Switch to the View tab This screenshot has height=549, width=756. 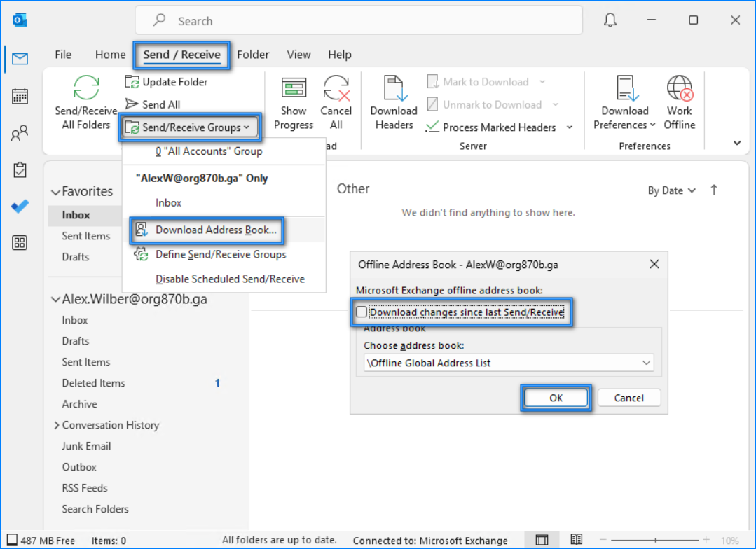[x=299, y=55]
